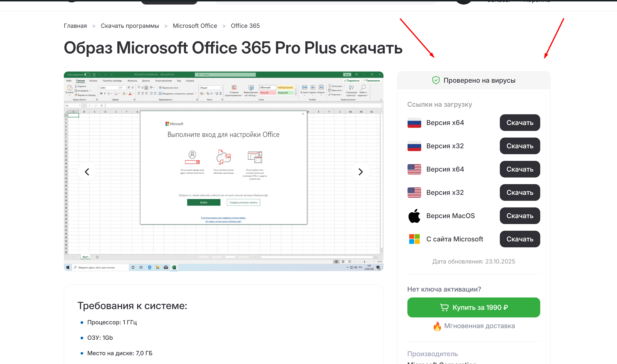
Task: Open Office 365 breadcrumb link
Action: coord(245,26)
